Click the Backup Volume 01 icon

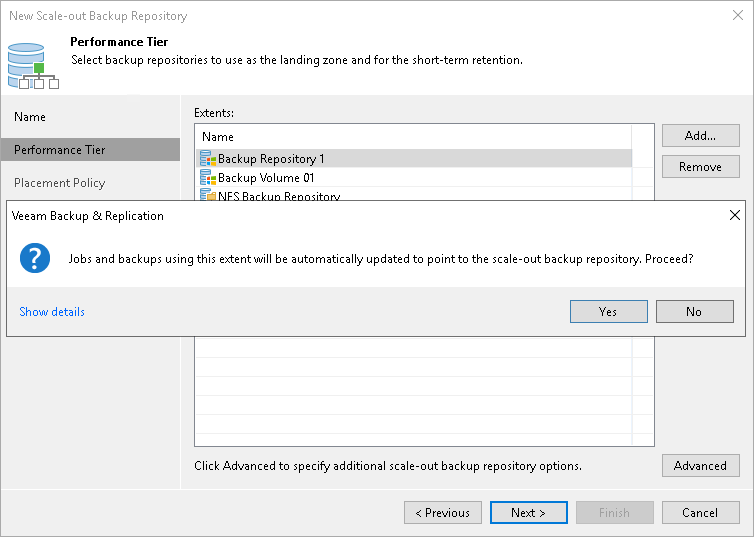point(208,177)
